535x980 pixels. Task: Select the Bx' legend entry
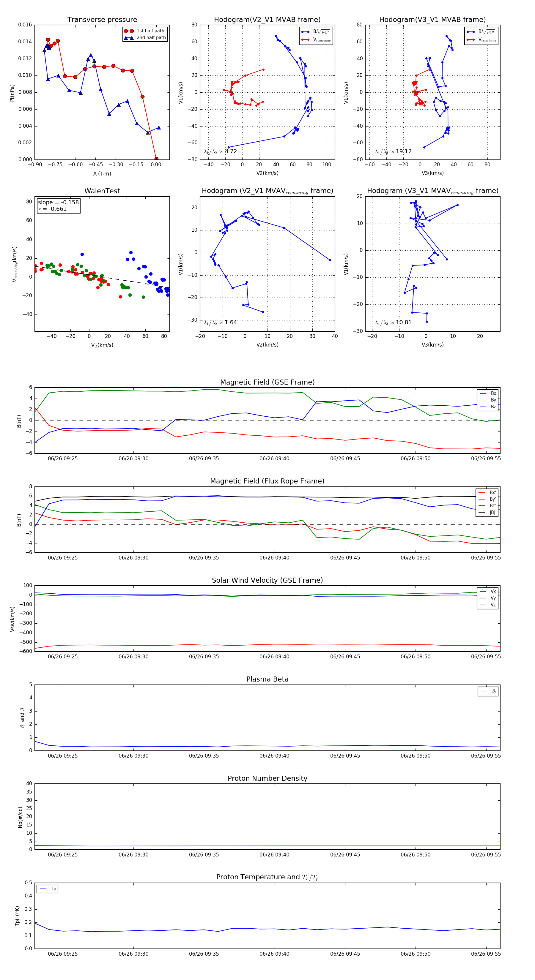pos(487,493)
